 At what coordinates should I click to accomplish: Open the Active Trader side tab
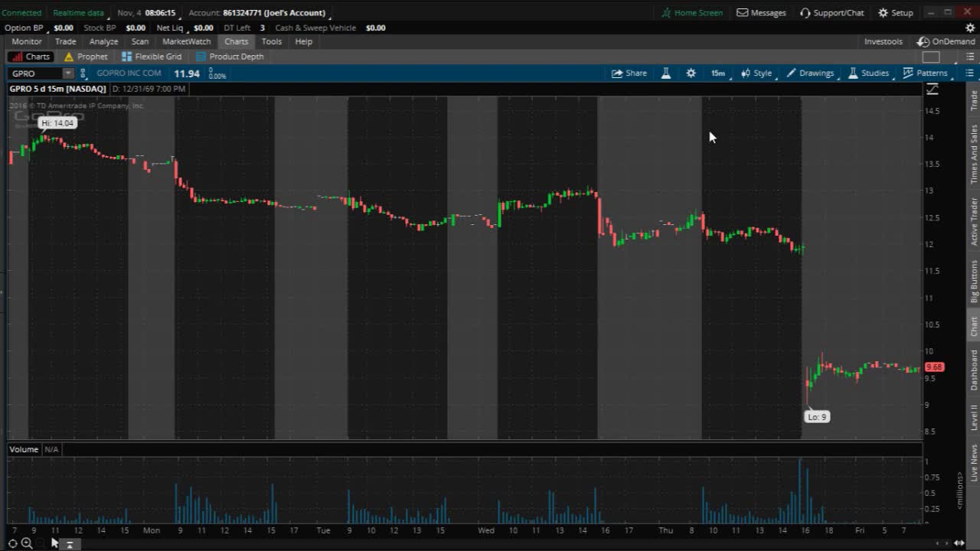tap(974, 221)
